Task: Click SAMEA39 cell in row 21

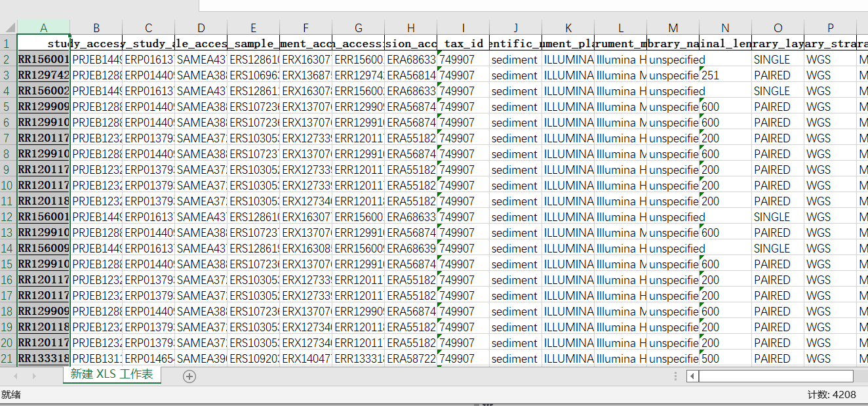Action: 201,358
